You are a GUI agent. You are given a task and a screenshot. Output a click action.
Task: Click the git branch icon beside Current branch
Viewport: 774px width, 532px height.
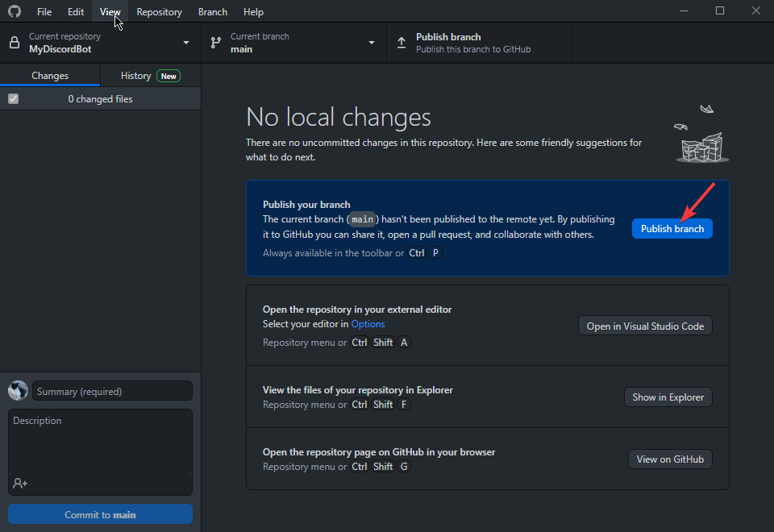pos(215,43)
